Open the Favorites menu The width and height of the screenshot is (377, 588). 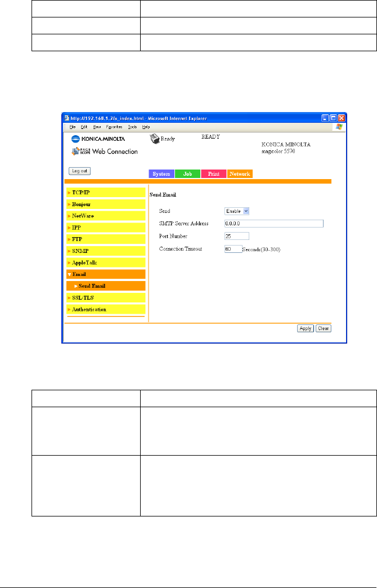pyautogui.click(x=114, y=127)
